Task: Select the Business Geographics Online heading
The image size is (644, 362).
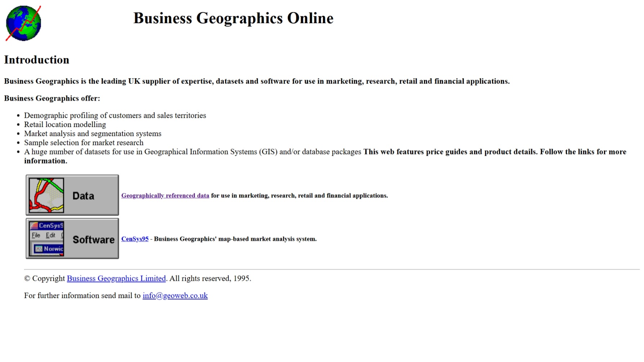Action: click(233, 18)
